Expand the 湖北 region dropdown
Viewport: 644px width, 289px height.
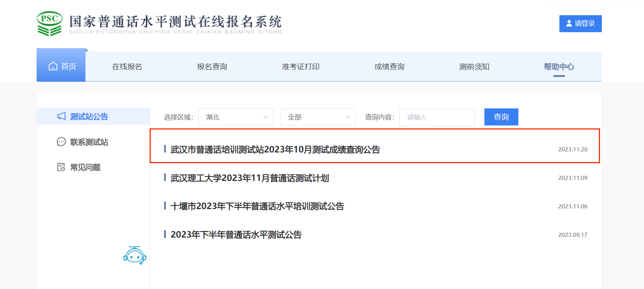tap(236, 117)
